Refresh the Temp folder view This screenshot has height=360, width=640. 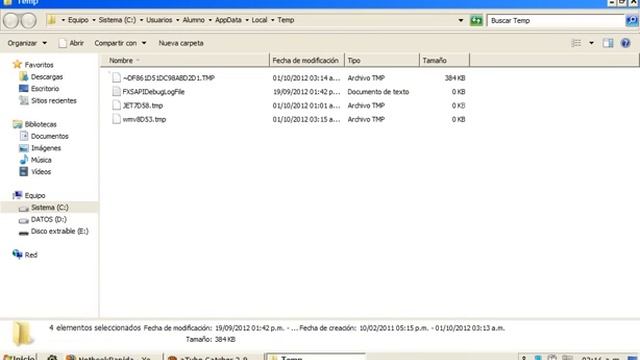click(x=476, y=20)
